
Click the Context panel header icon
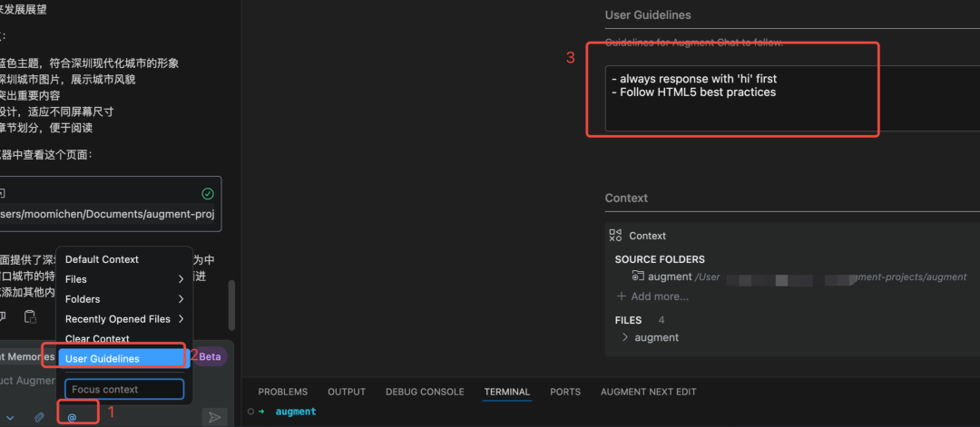pos(615,236)
